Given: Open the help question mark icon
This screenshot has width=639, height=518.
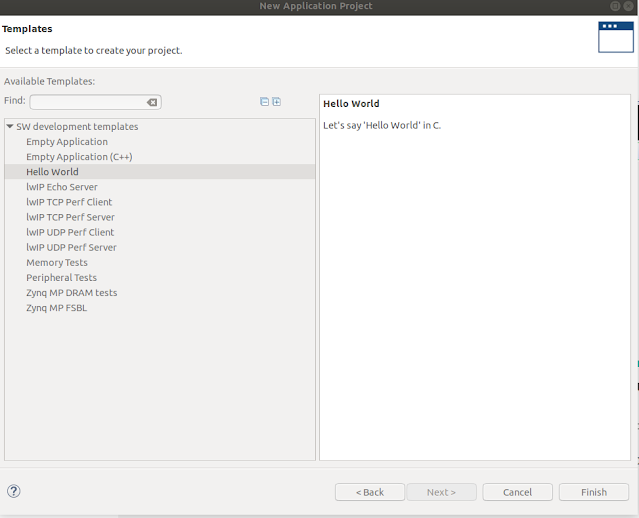Looking at the screenshot, I should click(13, 491).
